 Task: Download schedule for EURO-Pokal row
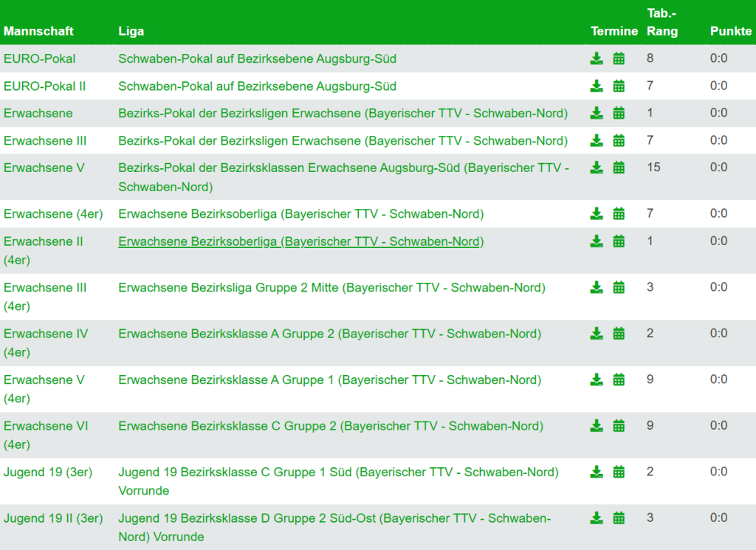click(597, 59)
